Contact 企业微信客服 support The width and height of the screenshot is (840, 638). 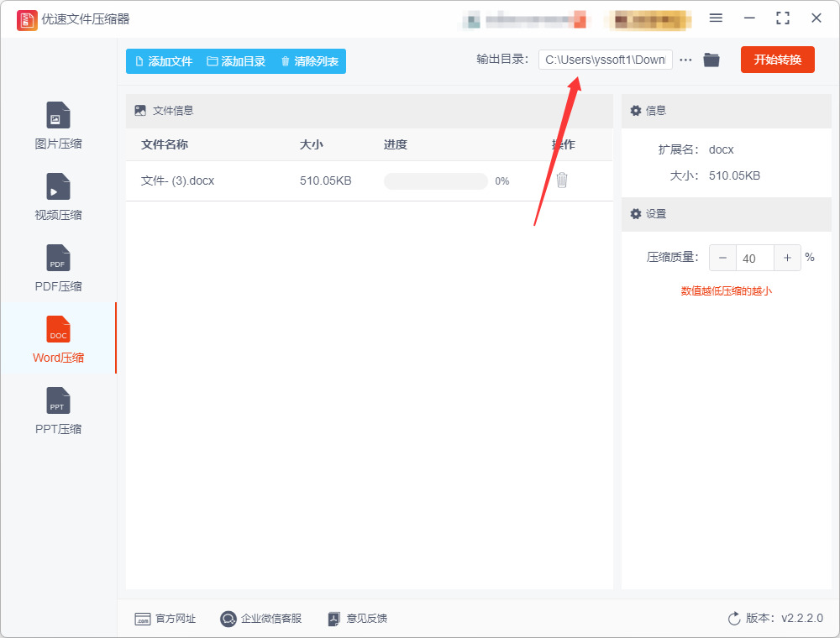click(261, 619)
